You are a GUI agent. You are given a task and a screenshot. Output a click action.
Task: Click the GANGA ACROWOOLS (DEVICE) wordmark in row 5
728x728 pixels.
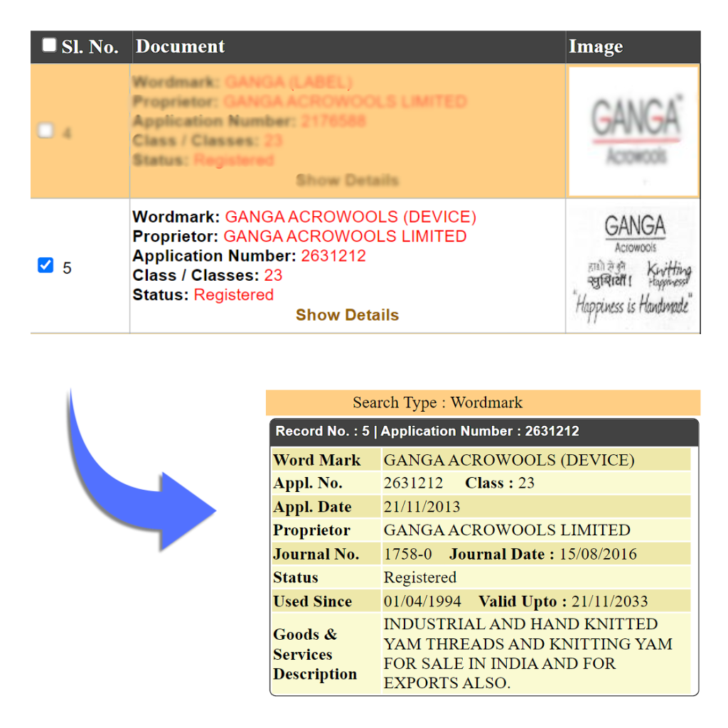click(350, 217)
